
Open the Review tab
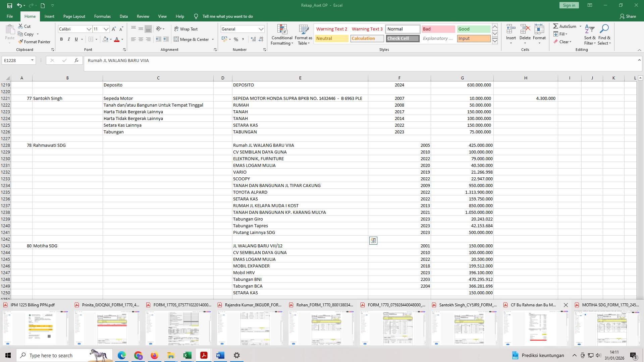(x=143, y=16)
